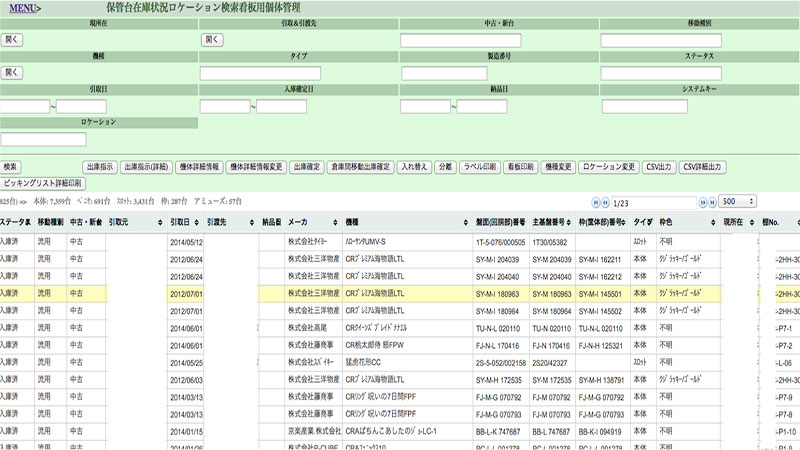Focus the 入庫確定日 end date field
The height and width of the screenshot is (450, 800).
[x=281, y=106]
